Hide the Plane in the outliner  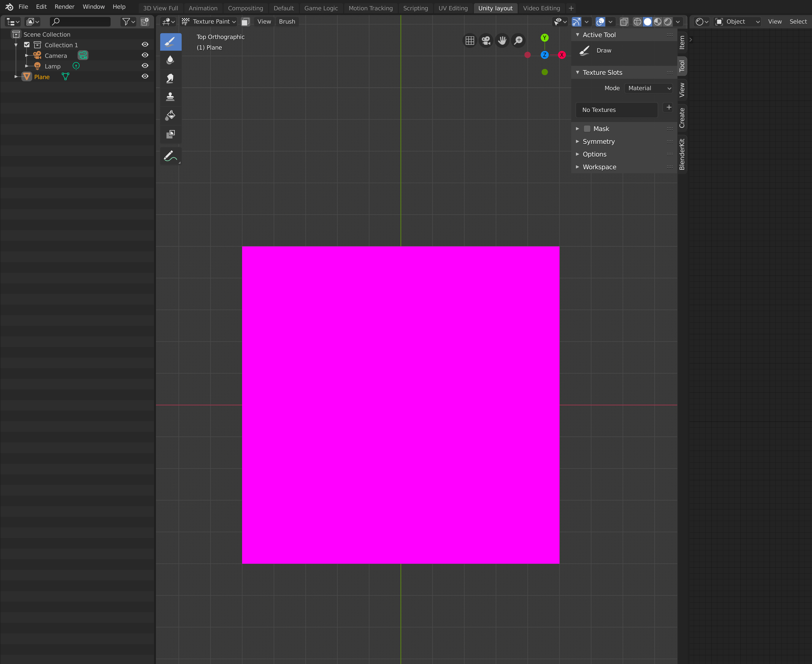[x=145, y=76]
